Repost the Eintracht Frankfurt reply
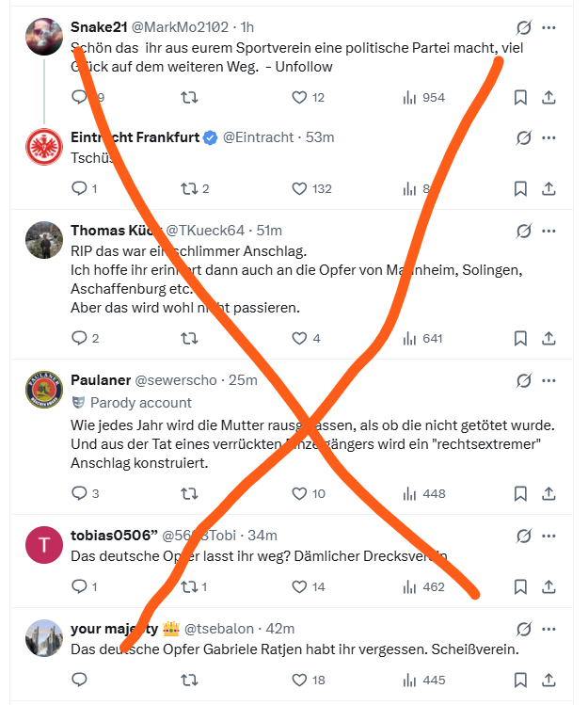588x705 pixels. point(189,188)
